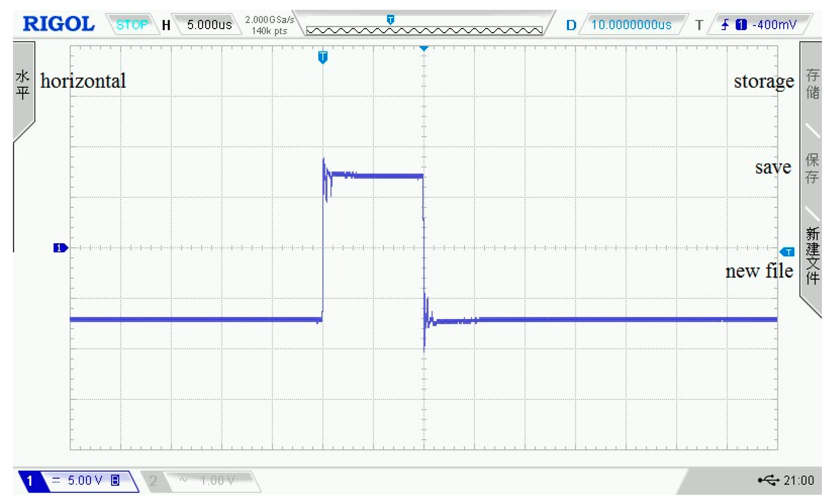Toggle the STOP acquisition state
Screen dimensions: 833x504
(x=133, y=24)
